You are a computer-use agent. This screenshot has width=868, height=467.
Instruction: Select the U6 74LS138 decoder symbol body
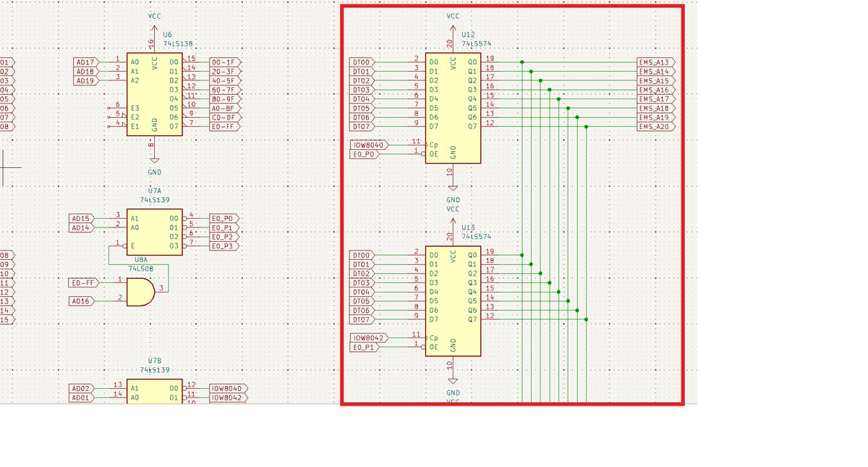(x=154, y=94)
